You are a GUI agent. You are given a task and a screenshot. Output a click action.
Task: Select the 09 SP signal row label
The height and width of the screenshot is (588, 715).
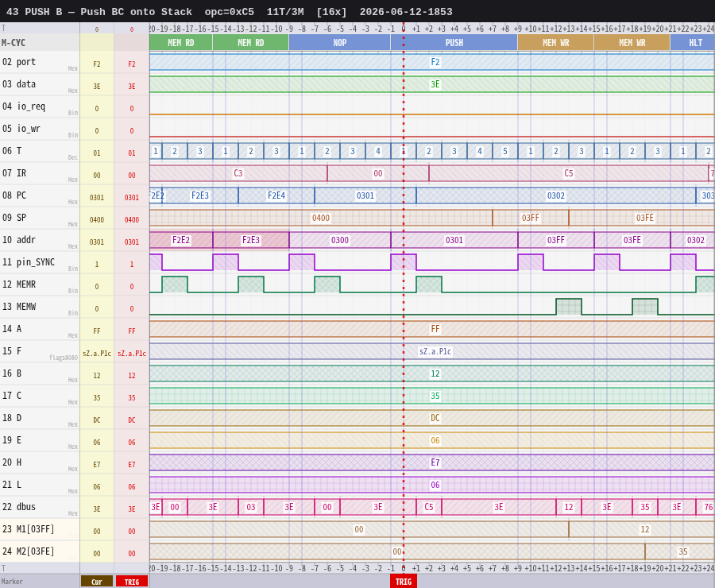click(40, 218)
